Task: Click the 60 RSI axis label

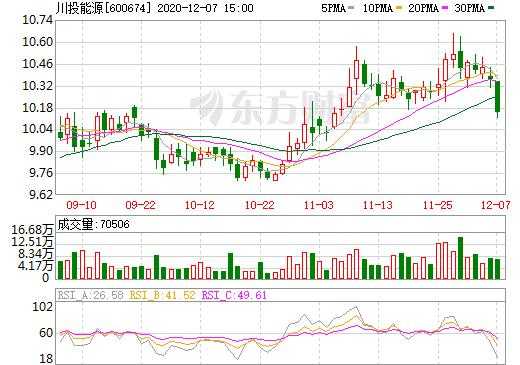Action: (46, 333)
